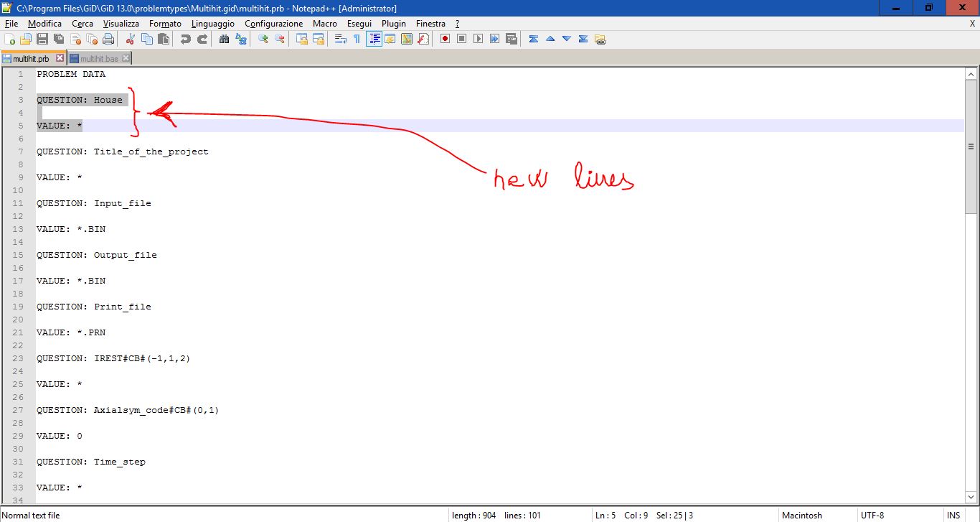Toggle show all characters pilcrow button
980x522 pixels.
point(357,39)
